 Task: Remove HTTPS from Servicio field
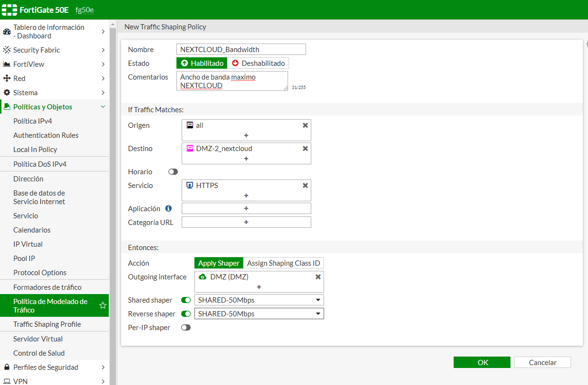pyautogui.click(x=305, y=185)
